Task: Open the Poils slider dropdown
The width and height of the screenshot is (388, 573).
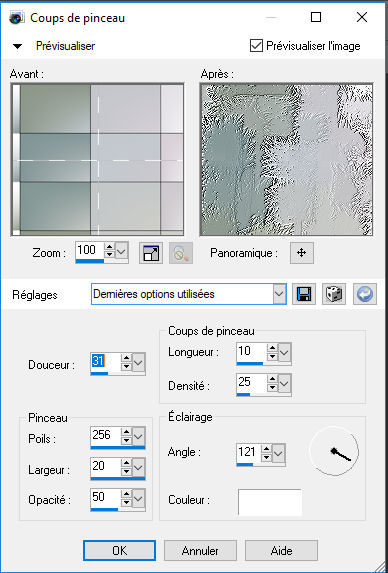Action: (x=139, y=436)
